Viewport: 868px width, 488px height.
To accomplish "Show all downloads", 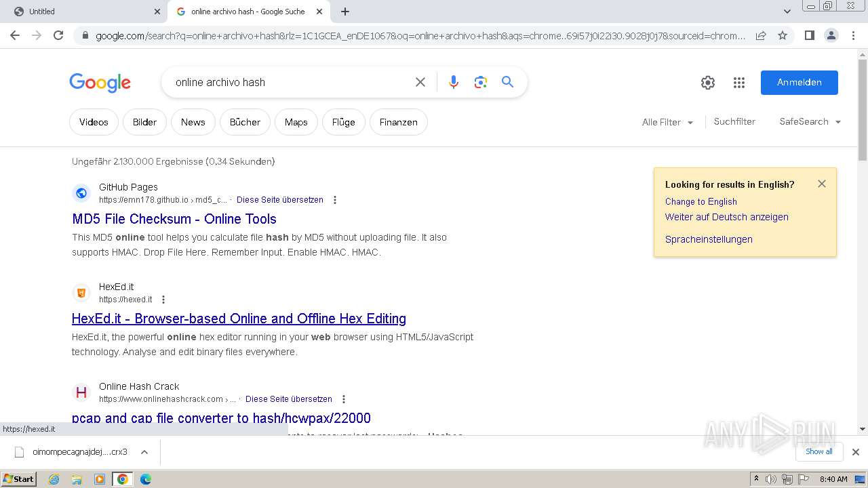I will click(x=818, y=451).
